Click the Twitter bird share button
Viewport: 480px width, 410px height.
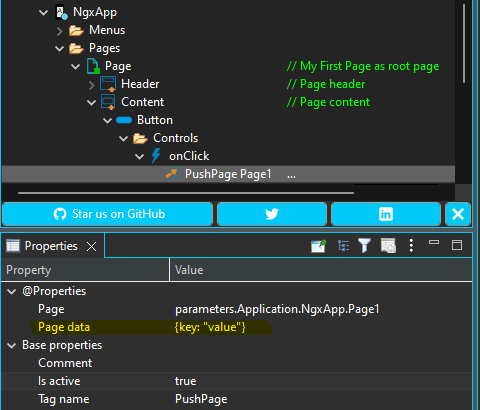click(x=272, y=214)
